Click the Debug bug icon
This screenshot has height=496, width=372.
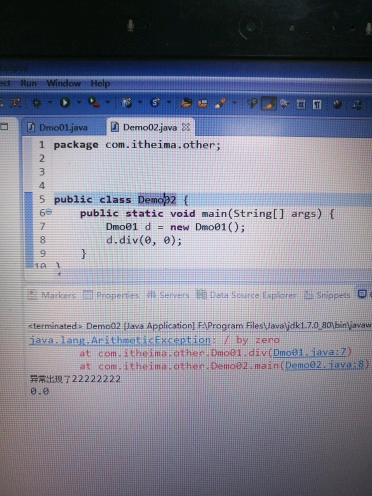click(x=37, y=103)
